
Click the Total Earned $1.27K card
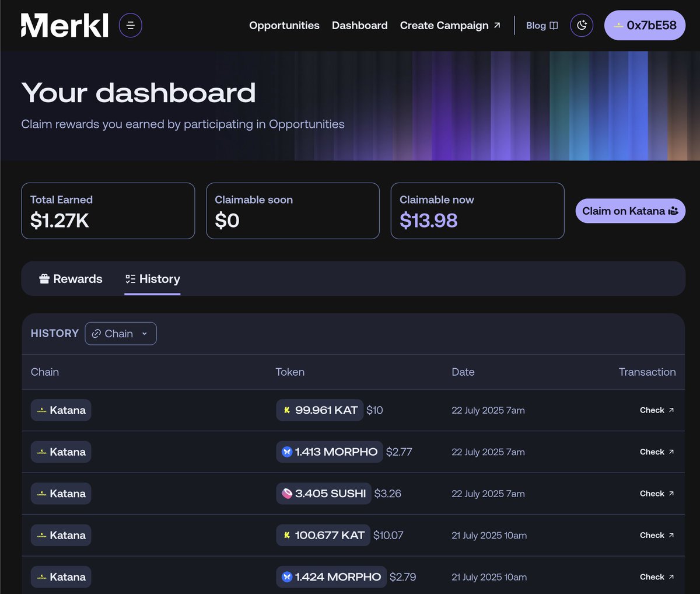coord(108,211)
